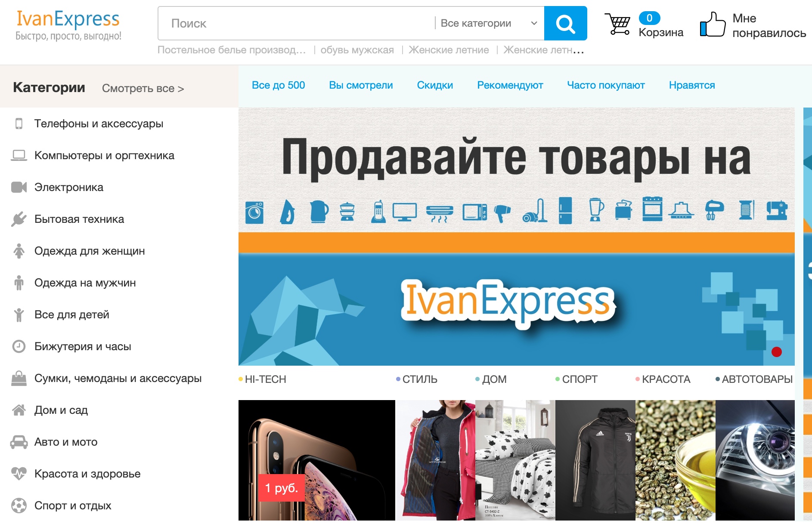Open the black-and-white bedding set thumbnail

click(515, 460)
